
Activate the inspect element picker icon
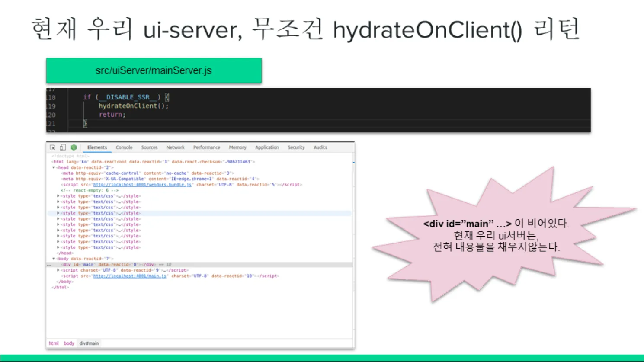coord(52,147)
